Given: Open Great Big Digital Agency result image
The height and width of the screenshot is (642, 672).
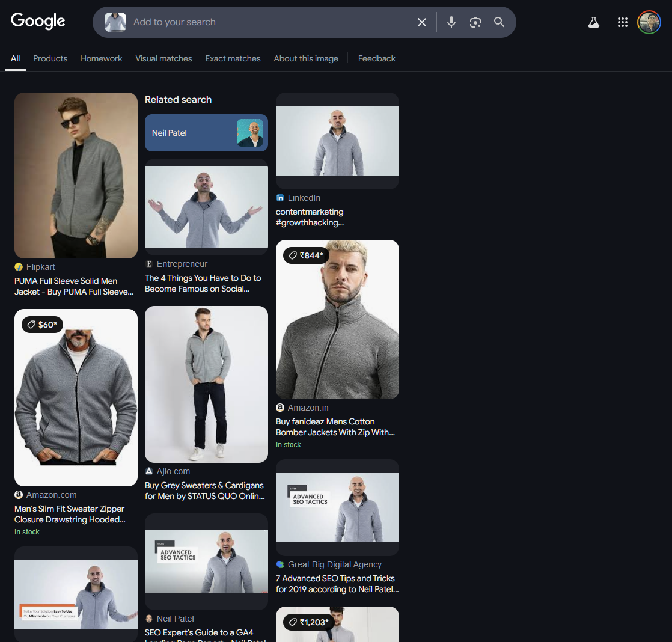Looking at the screenshot, I should click(x=337, y=507).
